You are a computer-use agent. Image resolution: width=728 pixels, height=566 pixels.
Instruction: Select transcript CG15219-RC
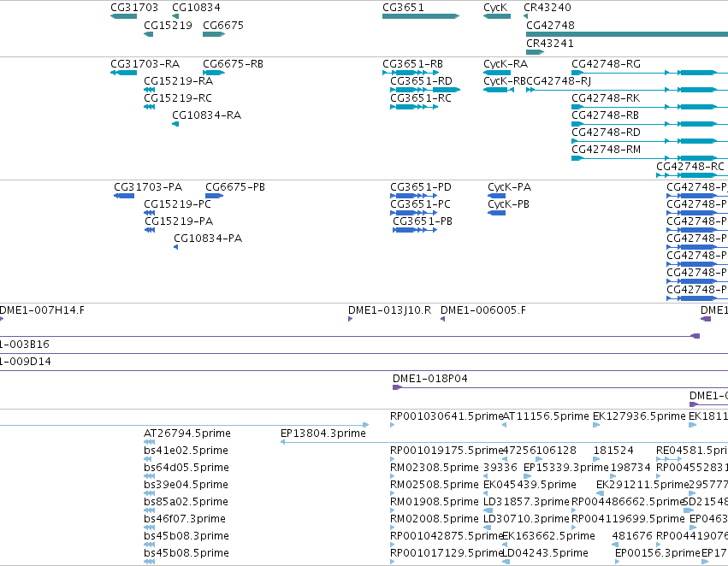click(178, 98)
